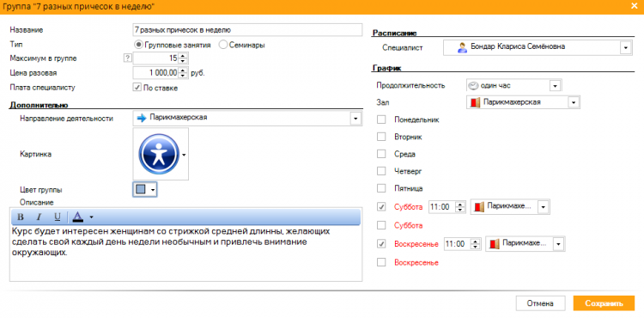Open the Направление деятельности dropdown
This screenshot has height=318, width=644.
click(x=355, y=119)
